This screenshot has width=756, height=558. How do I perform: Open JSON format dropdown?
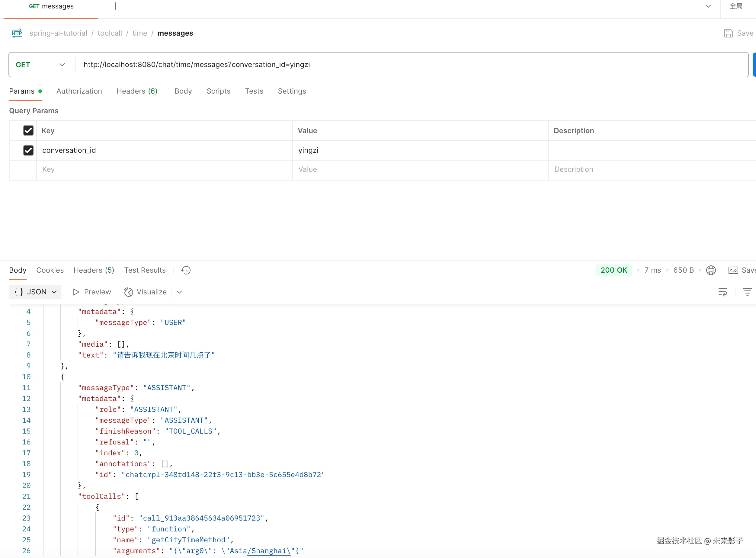pos(35,292)
